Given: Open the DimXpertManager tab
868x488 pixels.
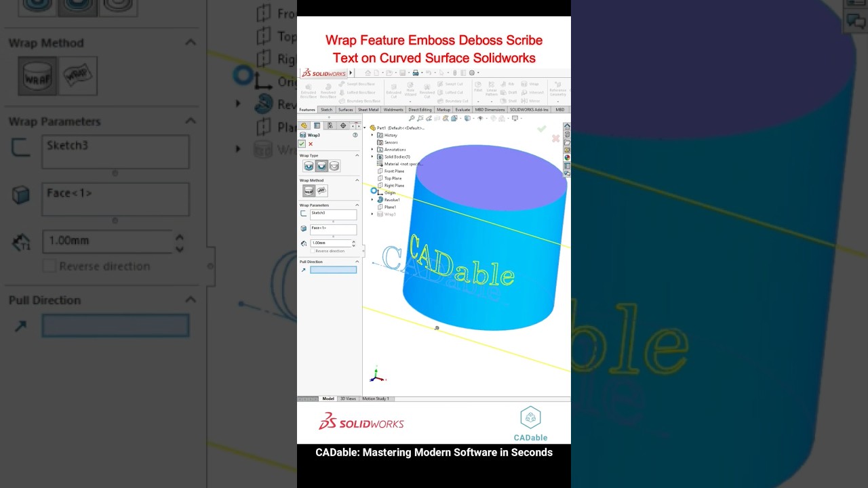Looking at the screenshot, I should 342,125.
